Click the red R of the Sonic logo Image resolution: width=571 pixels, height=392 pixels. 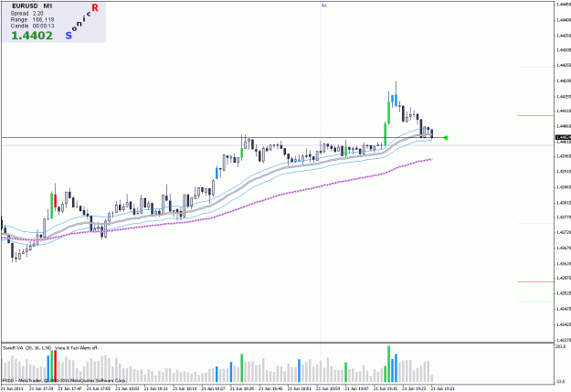click(x=95, y=7)
